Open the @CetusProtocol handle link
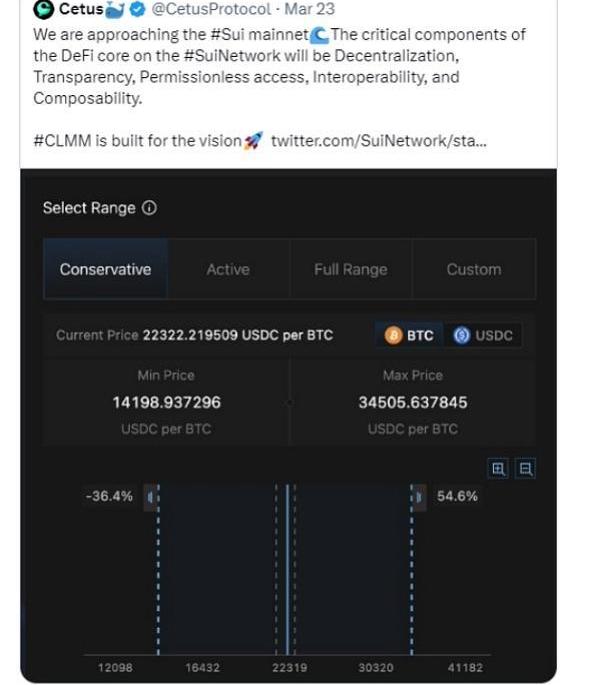 click(x=211, y=10)
